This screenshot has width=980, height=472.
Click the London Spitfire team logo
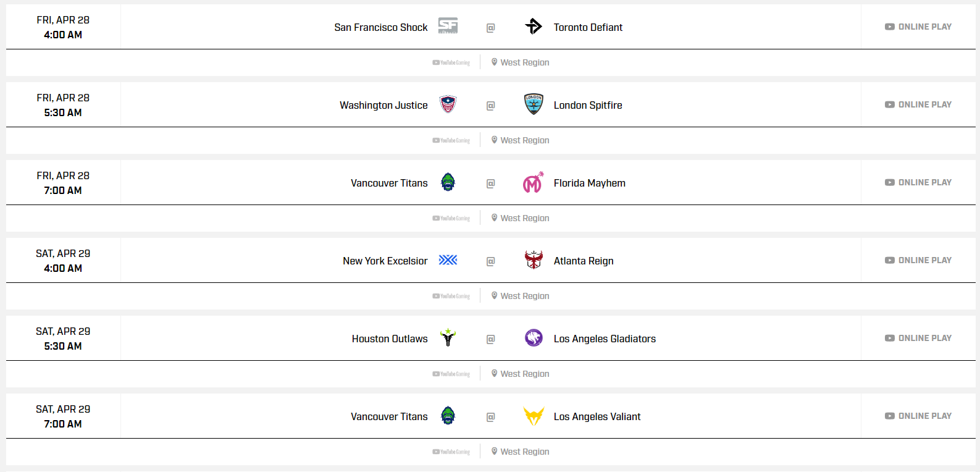[x=534, y=104]
